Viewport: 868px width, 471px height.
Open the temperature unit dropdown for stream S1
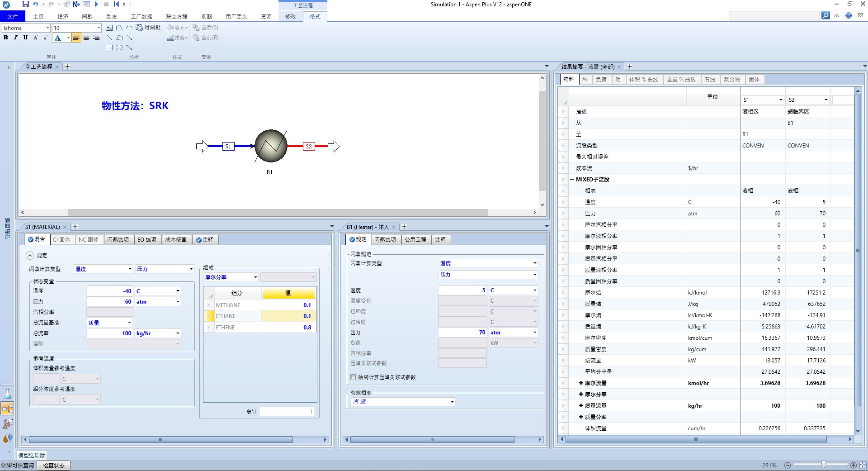(x=178, y=291)
